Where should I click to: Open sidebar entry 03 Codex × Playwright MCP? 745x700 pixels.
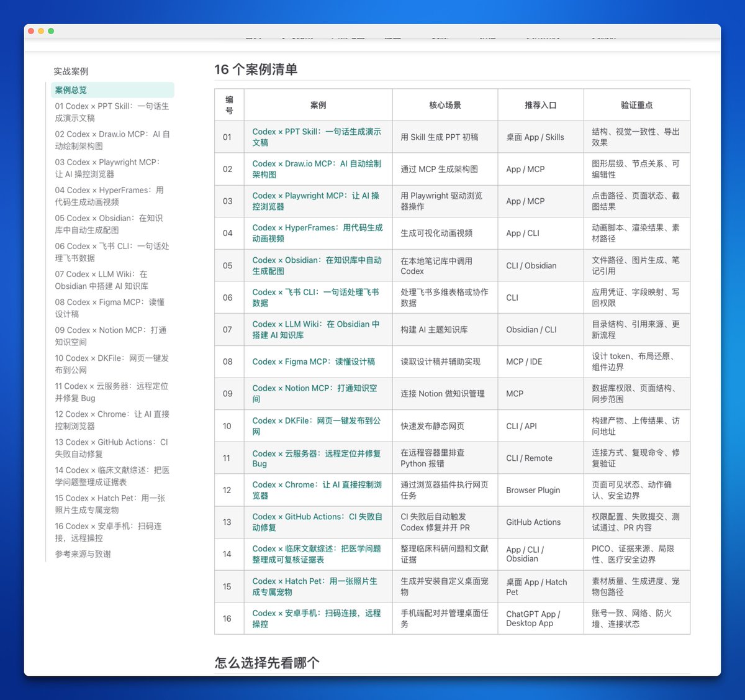point(107,168)
